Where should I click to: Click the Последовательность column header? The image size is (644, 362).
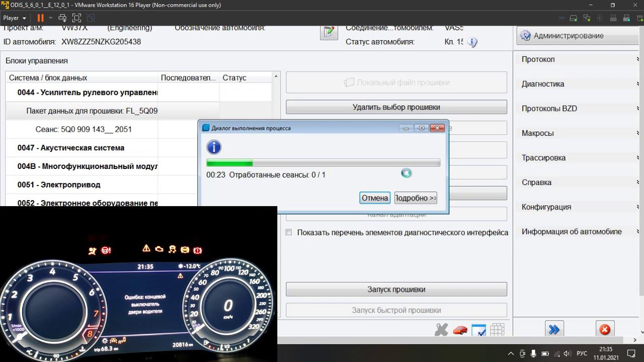coord(189,78)
